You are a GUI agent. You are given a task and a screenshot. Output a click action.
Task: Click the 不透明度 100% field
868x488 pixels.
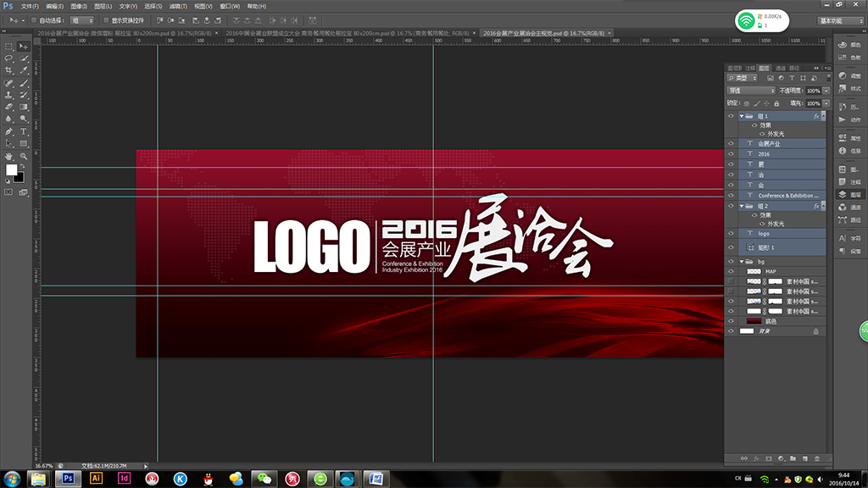813,91
